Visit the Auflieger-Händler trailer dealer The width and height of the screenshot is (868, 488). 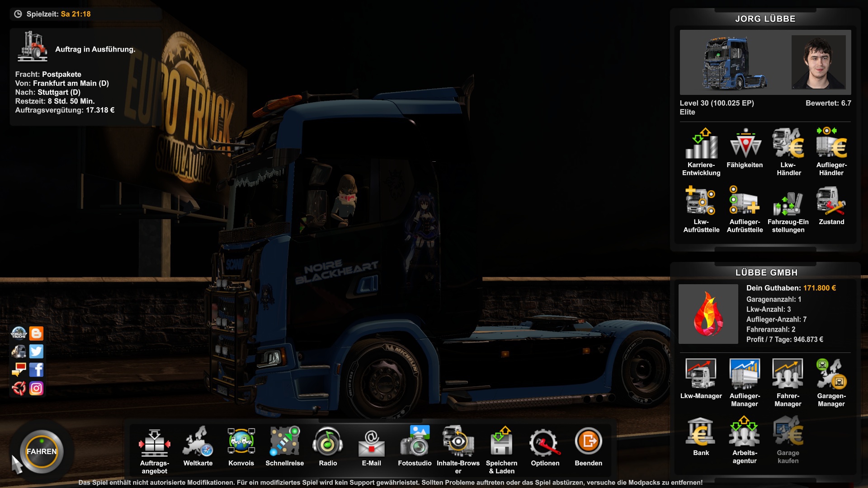point(832,152)
